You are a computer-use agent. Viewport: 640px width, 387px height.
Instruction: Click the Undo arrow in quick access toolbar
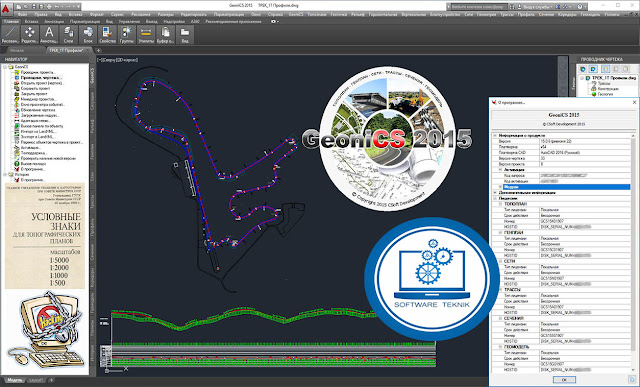(57, 7)
